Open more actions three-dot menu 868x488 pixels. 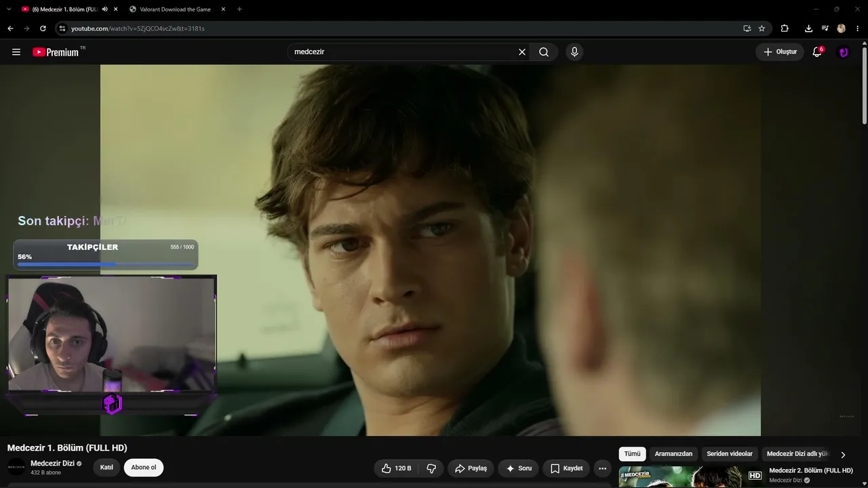[x=602, y=468]
